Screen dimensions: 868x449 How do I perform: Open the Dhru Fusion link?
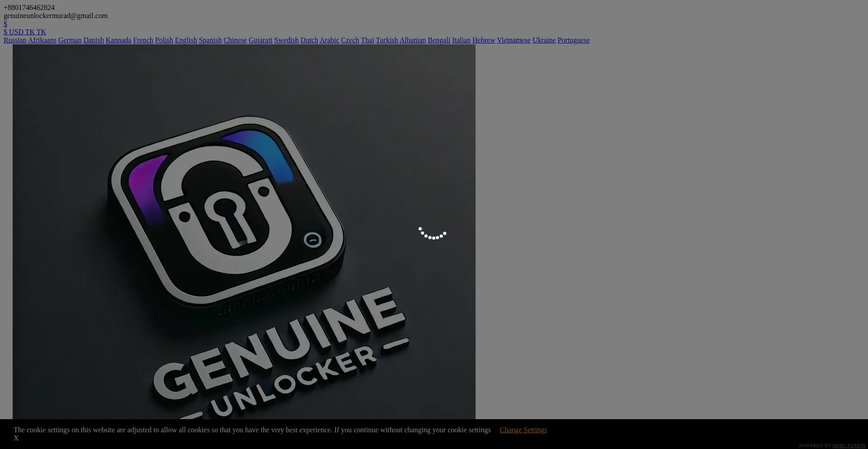849,446
